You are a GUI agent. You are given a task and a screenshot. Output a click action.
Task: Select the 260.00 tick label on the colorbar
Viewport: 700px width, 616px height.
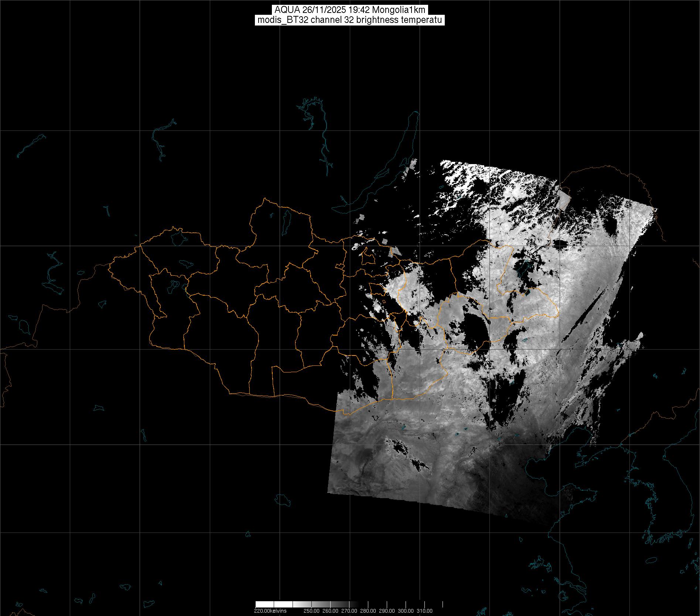pos(330,610)
